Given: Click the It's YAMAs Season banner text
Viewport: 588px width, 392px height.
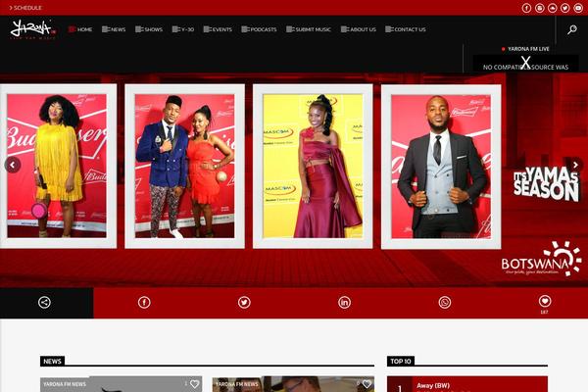Looking at the screenshot, I should tap(546, 184).
